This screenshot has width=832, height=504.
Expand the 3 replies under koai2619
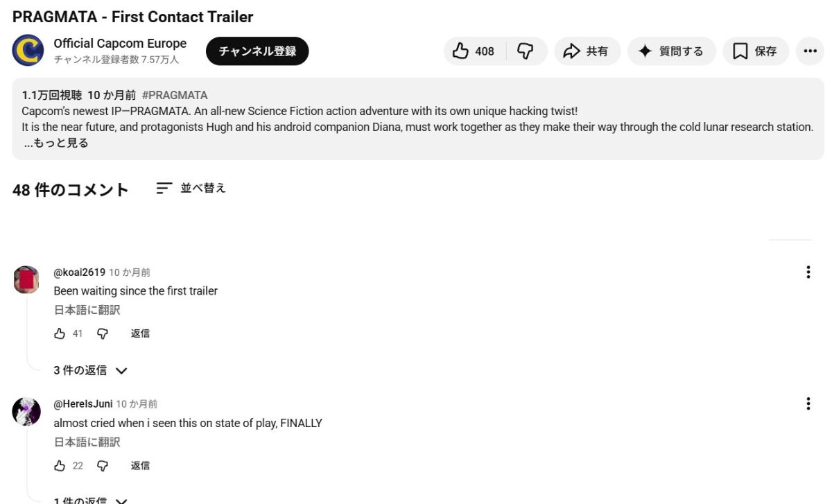pyautogui.click(x=91, y=370)
